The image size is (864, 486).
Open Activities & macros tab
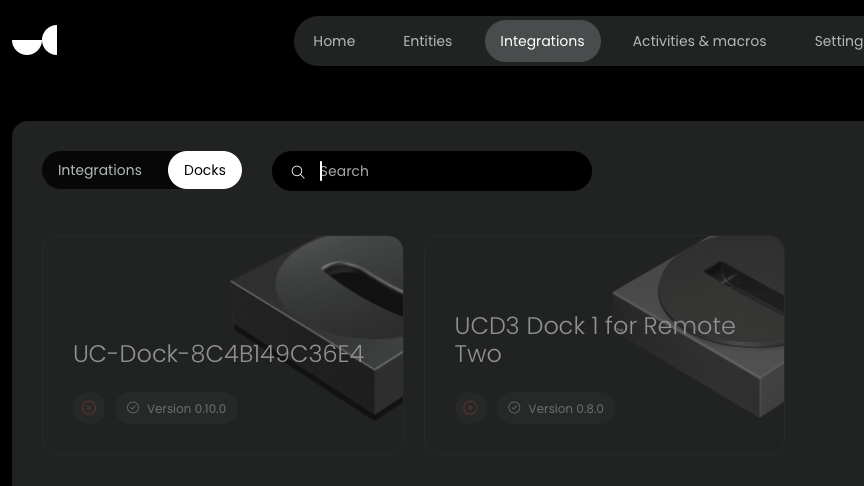(699, 41)
